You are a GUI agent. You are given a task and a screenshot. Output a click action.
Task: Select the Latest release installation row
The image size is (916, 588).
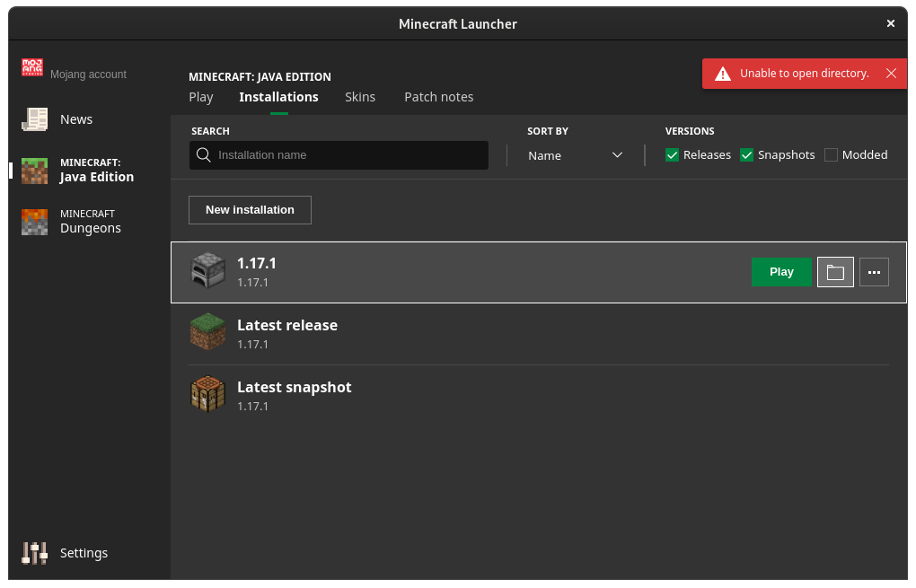click(539, 334)
